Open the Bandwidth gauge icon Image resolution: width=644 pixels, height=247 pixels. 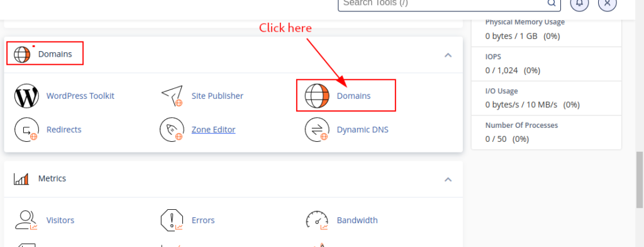pos(317,221)
